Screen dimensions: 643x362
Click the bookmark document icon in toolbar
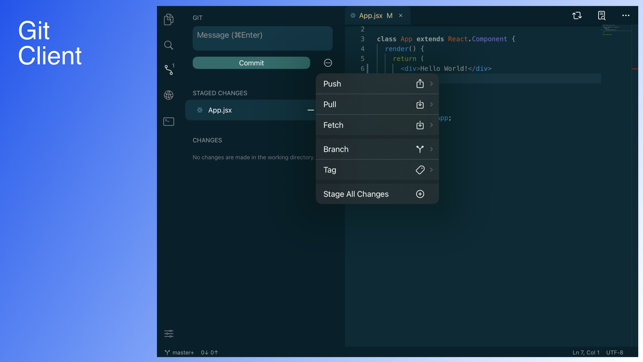[x=602, y=16]
